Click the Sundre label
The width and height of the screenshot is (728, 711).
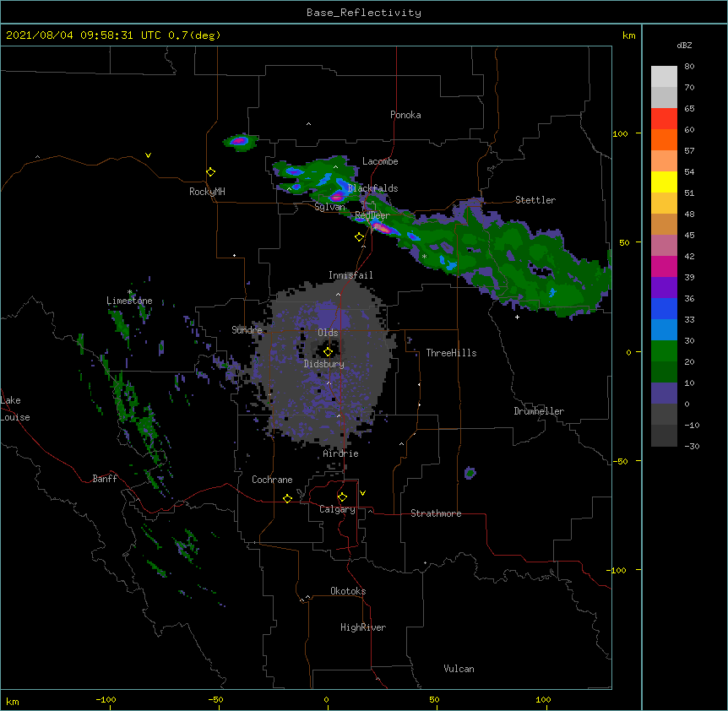coord(247,330)
